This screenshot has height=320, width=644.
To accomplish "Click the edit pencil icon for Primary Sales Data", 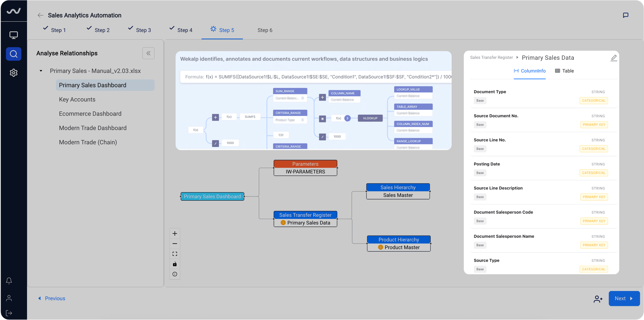I will [x=614, y=58].
